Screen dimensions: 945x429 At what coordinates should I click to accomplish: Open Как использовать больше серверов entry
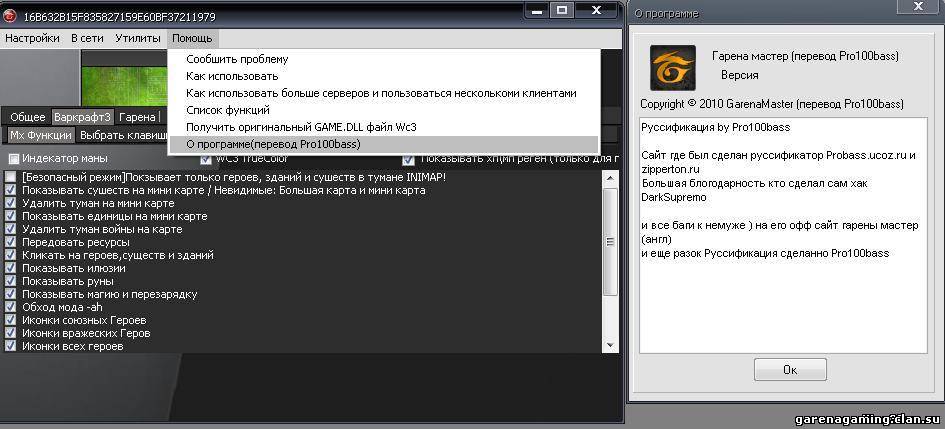[x=383, y=93]
